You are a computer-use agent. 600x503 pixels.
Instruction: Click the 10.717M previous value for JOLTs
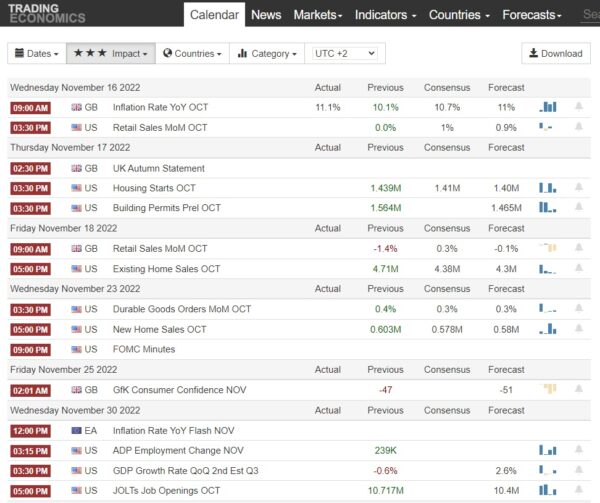[385, 490]
